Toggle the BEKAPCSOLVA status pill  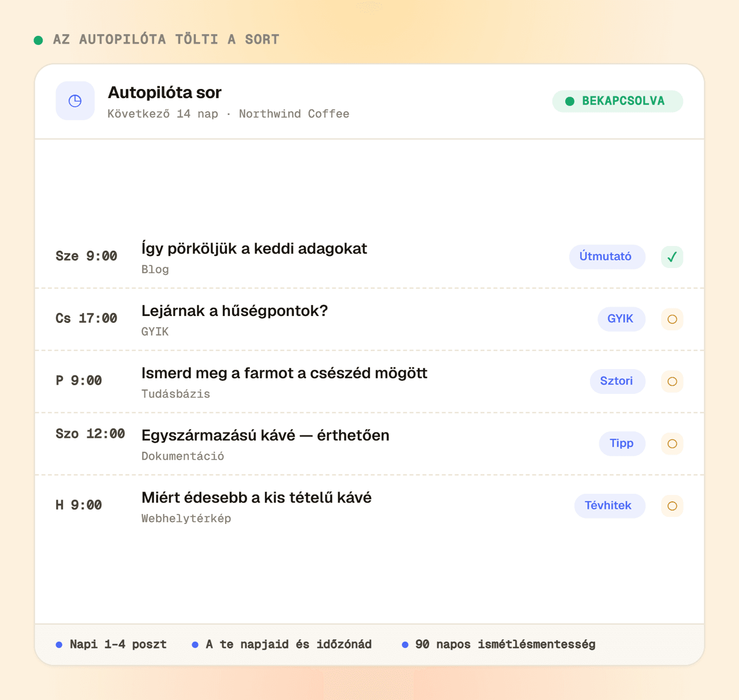[x=618, y=101]
